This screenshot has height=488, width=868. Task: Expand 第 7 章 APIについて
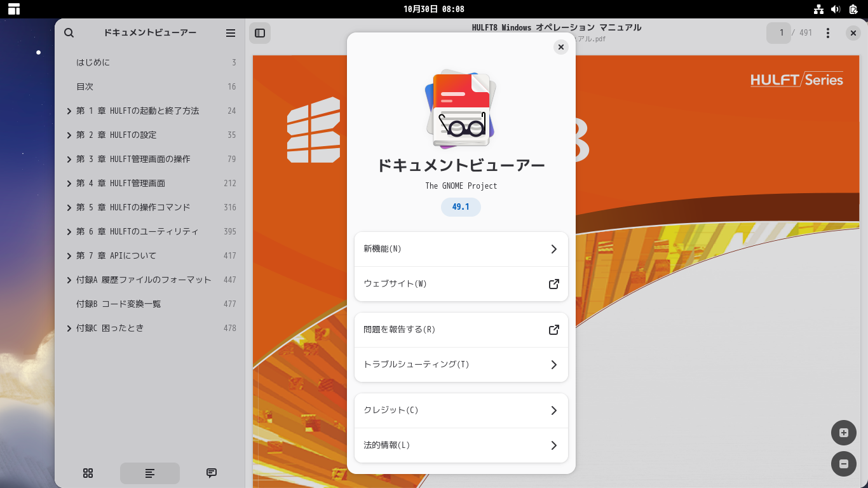point(69,256)
